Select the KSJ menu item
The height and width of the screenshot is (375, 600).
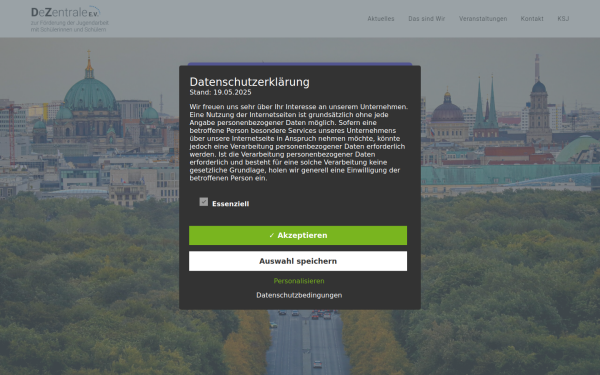click(x=563, y=19)
